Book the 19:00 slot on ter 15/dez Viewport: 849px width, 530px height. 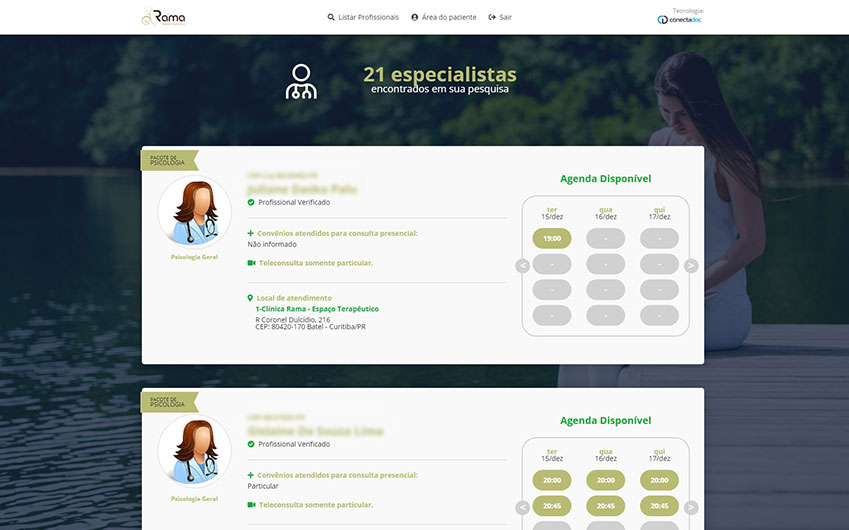click(552, 238)
